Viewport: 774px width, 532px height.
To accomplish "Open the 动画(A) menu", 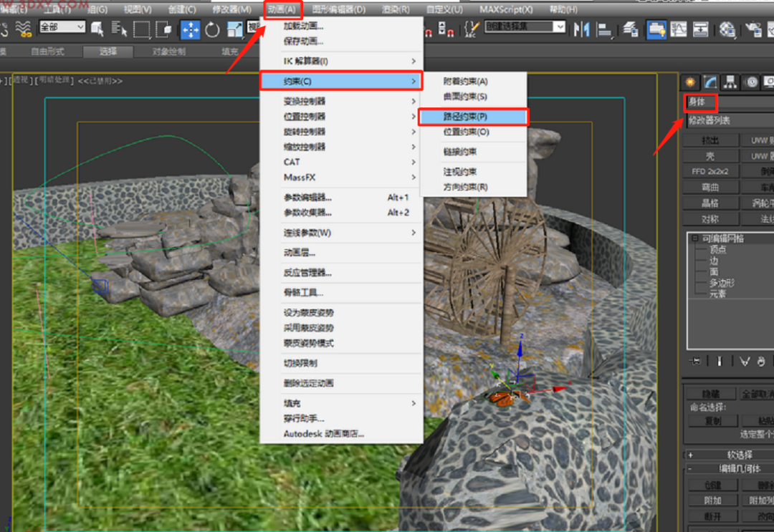I will coord(282,9).
